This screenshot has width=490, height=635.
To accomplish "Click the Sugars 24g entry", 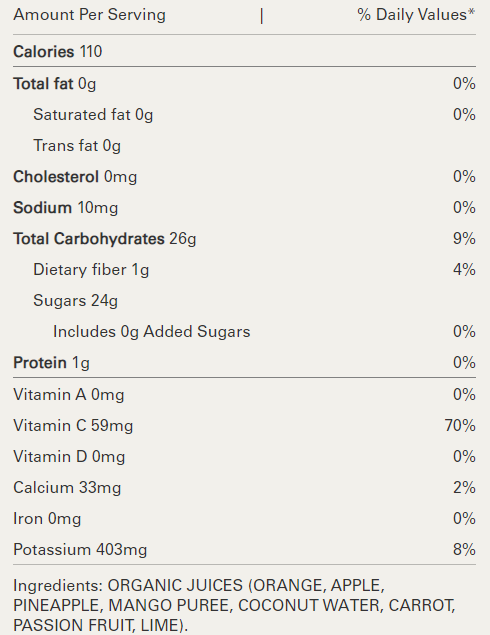I will (75, 301).
